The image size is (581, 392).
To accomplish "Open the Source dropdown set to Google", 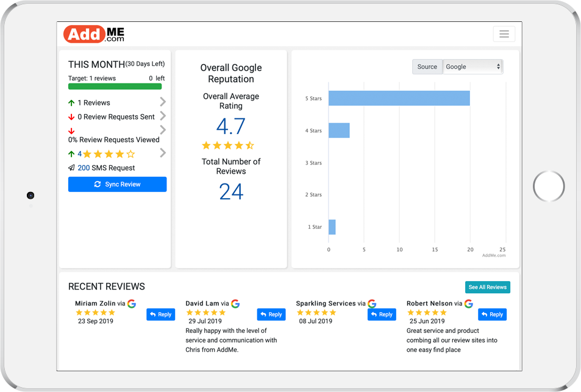I will click(x=472, y=67).
